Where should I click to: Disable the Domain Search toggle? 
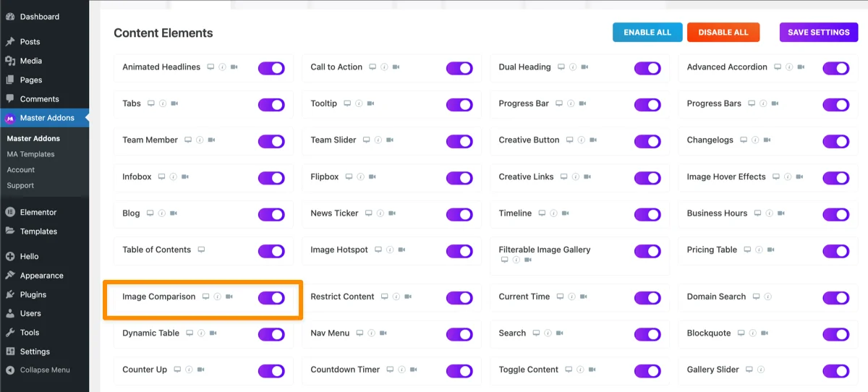836,297
